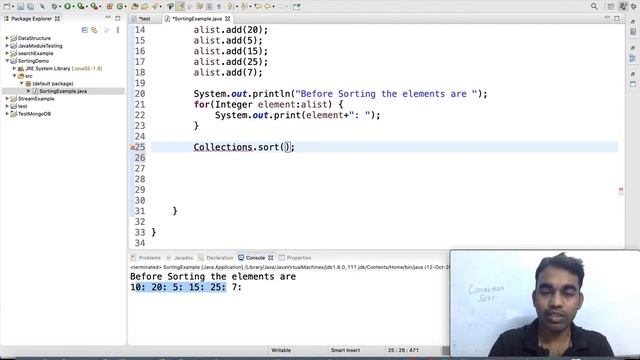Click the Pin Editor toolbar icon
The image size is (640, 360).
(296, 6)
